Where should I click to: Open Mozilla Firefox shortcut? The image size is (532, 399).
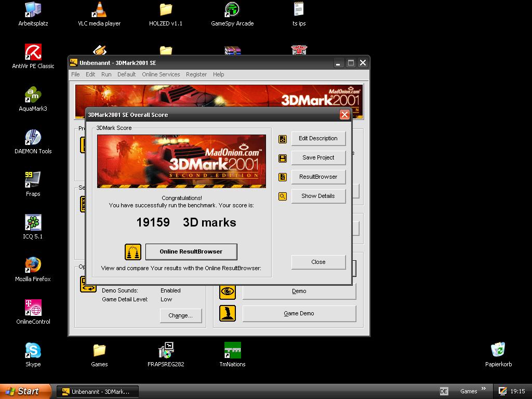(x=33, y=270)
